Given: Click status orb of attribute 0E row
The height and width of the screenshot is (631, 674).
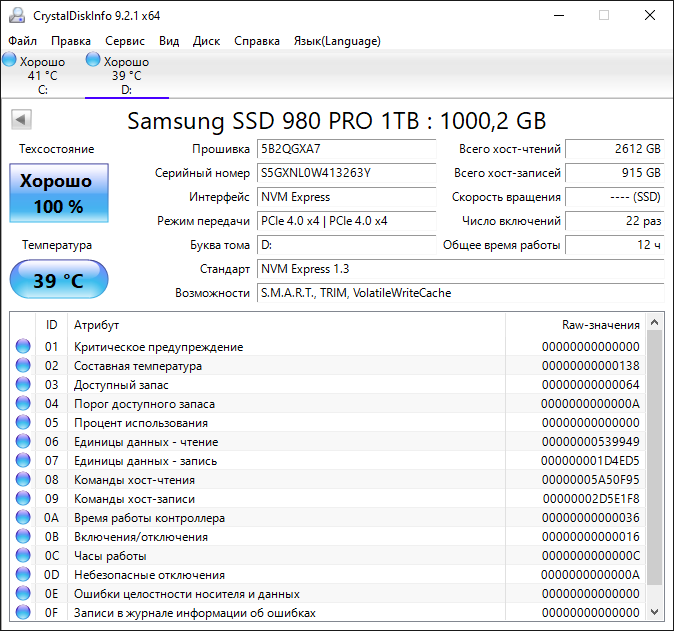Looking at the screenshot, I should [23, 594].
